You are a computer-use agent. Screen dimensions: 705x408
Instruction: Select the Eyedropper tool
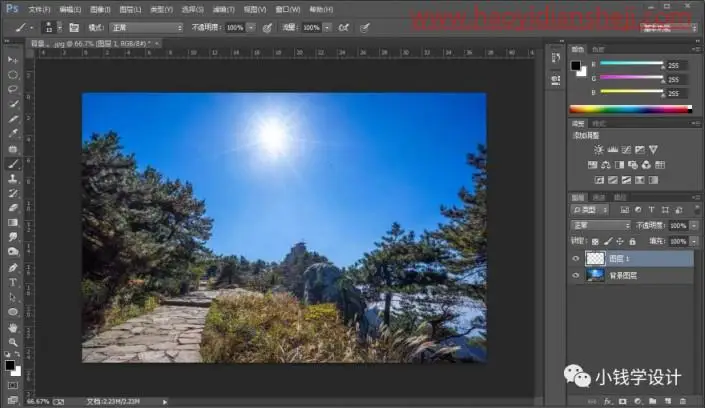click(13, 134)
